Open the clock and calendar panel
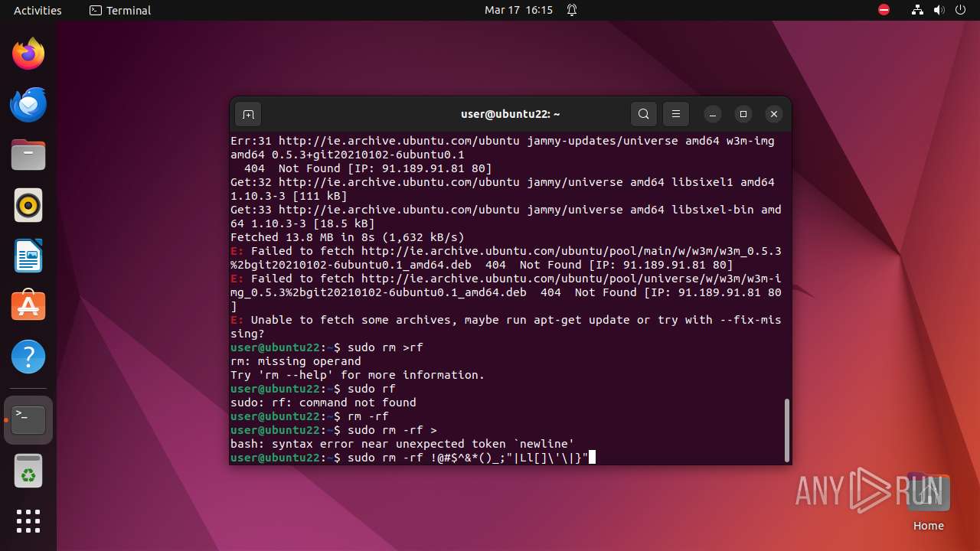The width and height of the screenshot is (980, 551). 518,10
